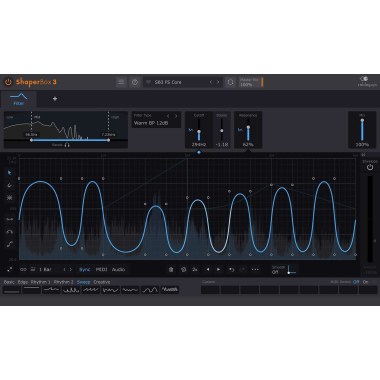Open the Smooth Off setting
The height and width of the screenshot is (380, 380).
pos(283,270)
